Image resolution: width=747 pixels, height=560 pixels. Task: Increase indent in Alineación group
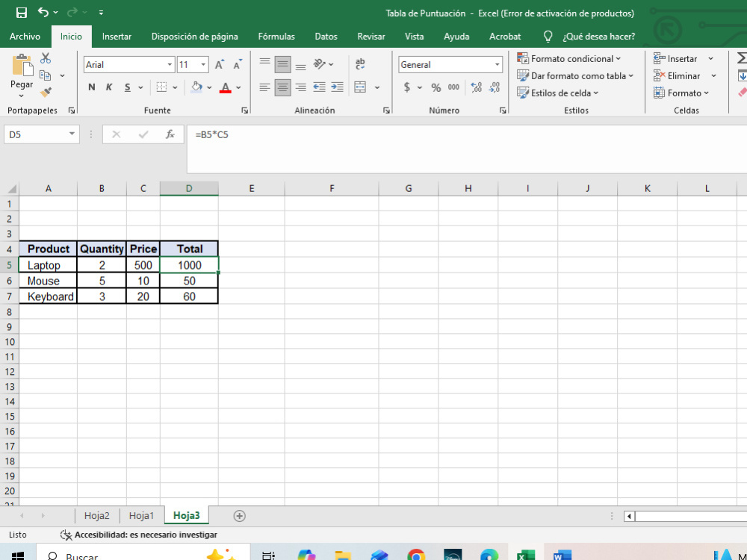click(x=338, y=87)
